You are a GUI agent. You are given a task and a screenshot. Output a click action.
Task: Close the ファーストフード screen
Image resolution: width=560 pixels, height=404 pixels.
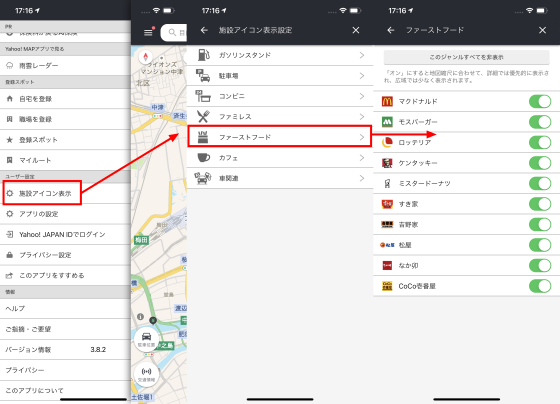click(542, 30)
